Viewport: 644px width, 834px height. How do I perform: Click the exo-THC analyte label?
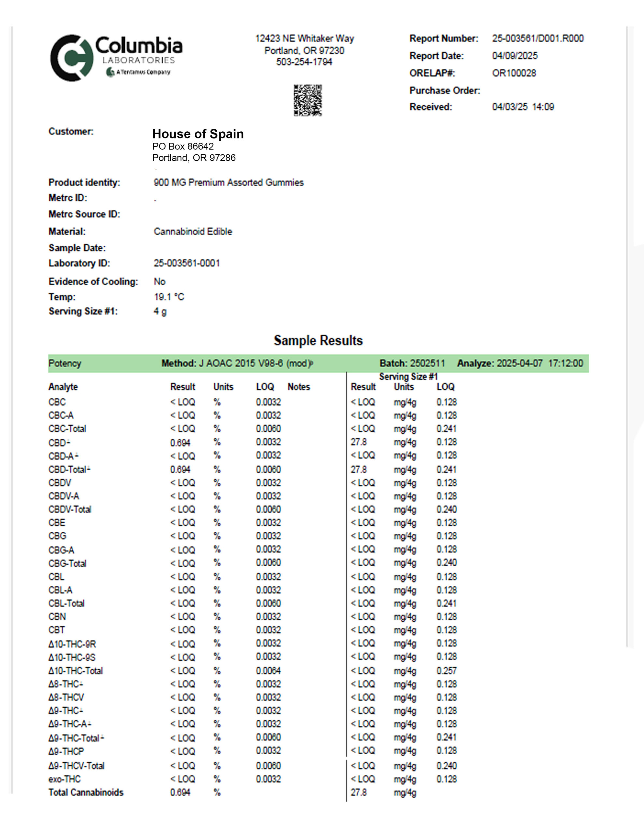coord(64,779)
